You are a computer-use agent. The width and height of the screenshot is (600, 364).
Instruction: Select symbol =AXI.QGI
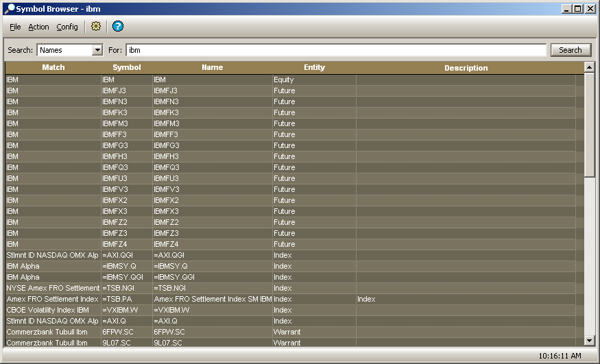point(127,255)
